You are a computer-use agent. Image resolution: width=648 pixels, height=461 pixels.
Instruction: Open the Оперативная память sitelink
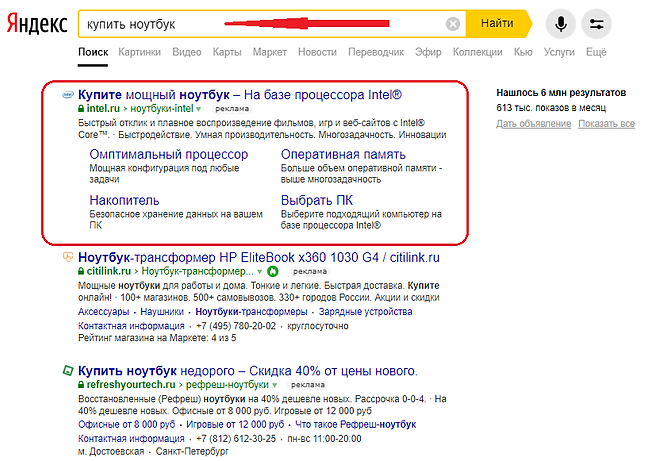[343, 154]
